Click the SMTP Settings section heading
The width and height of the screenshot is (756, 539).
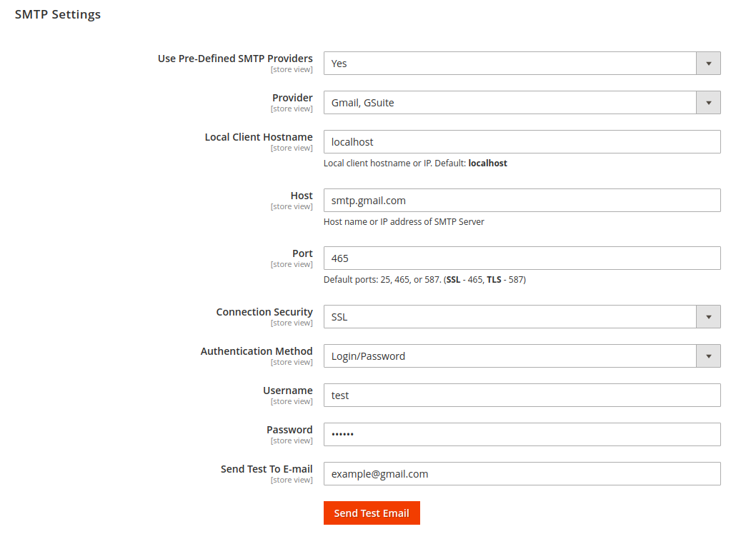[58, 14]
